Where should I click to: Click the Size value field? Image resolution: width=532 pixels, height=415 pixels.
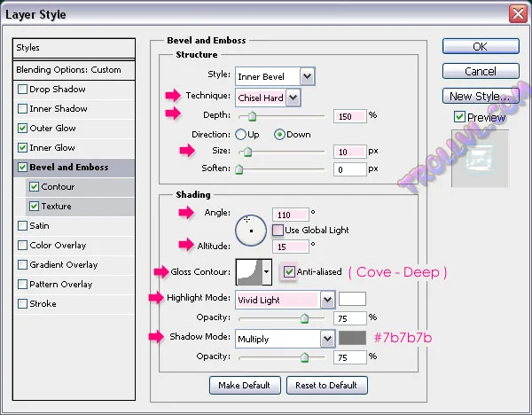point(349,152)
